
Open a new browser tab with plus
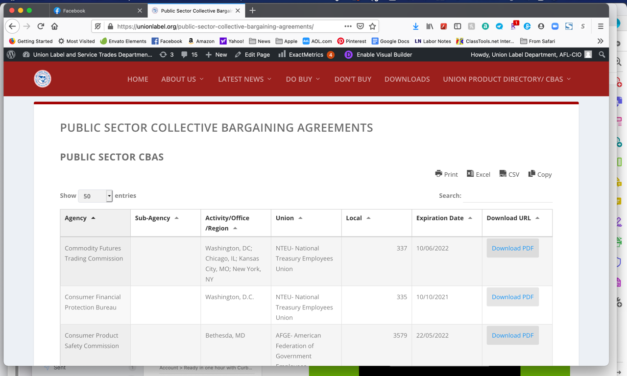pos(252,11)
